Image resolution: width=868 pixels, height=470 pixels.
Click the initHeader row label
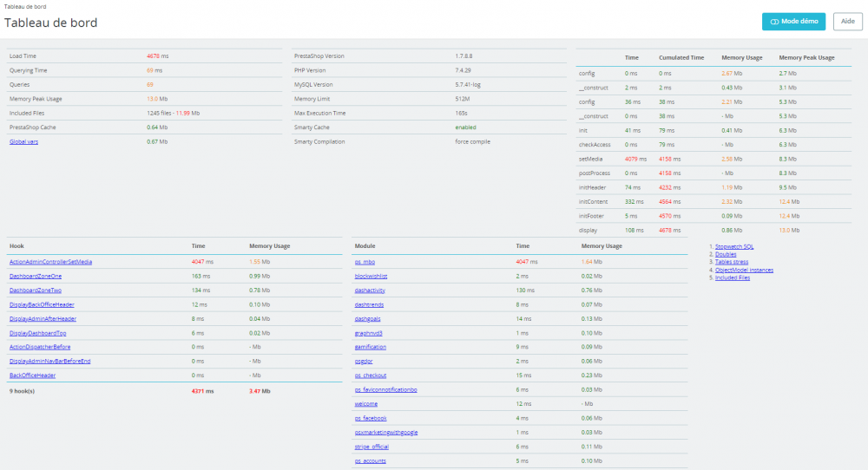pyautogui.click(x=592, y=188)
